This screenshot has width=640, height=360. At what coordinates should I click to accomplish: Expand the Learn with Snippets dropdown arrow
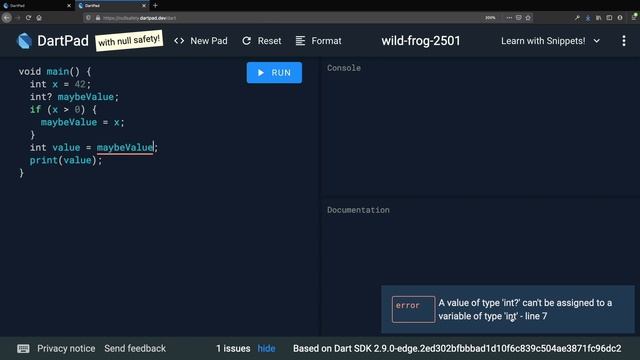[x=597, y=41]
